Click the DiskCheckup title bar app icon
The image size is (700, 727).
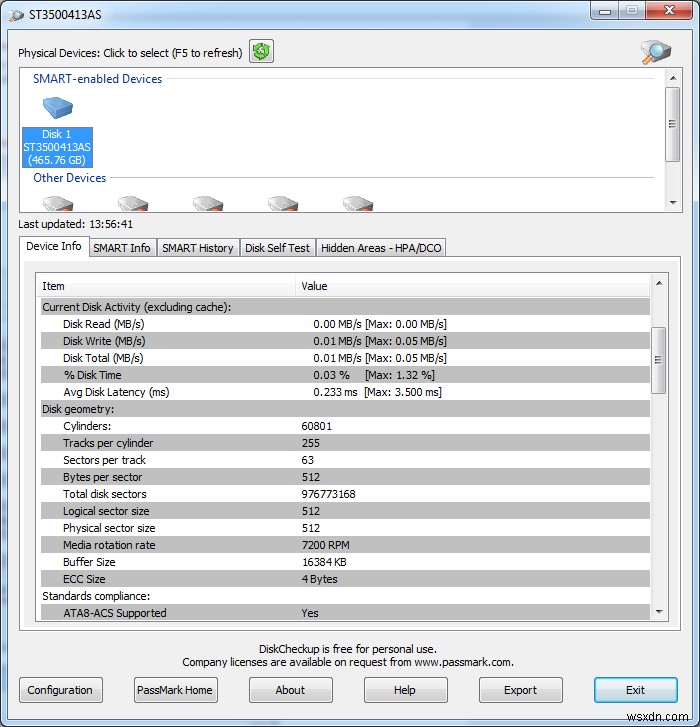16,15
